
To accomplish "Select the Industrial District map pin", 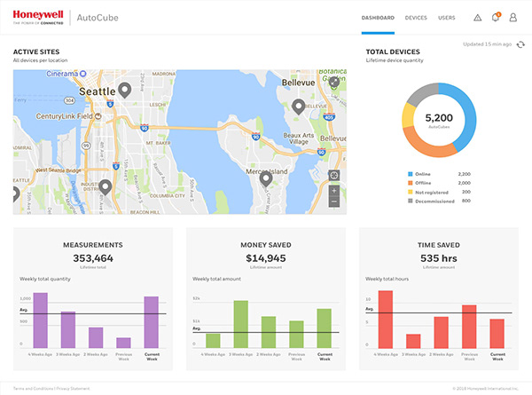I will [106, 187].
